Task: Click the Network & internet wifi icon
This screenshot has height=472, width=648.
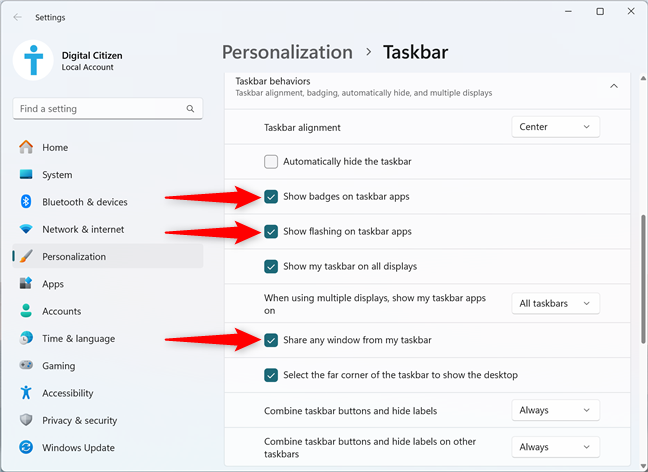Action: click(x=26, y=229)
